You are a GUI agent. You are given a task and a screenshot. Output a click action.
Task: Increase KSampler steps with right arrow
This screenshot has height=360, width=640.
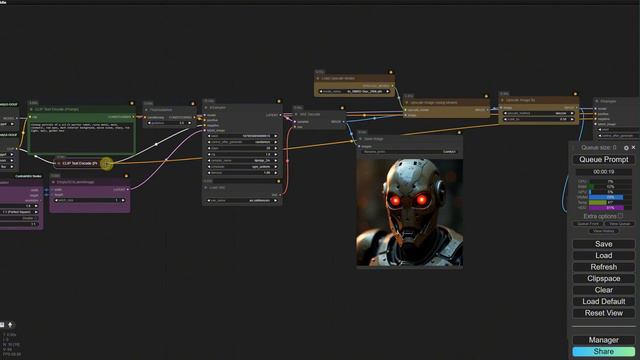point(276,148)
